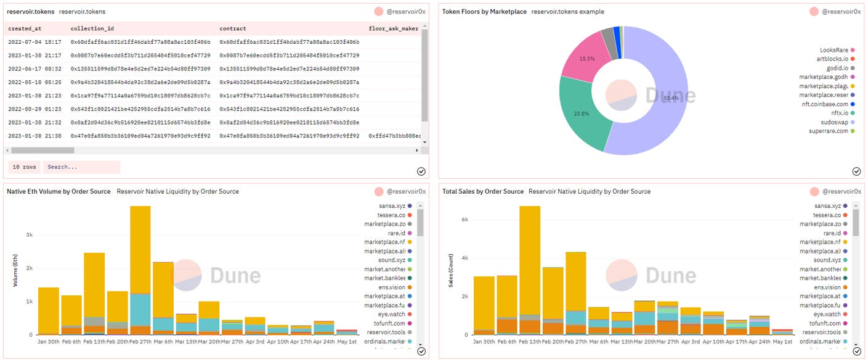Open reservoir.tokens query title link
868x362 pixels.
pyautogui.click(x=30, y=12)
